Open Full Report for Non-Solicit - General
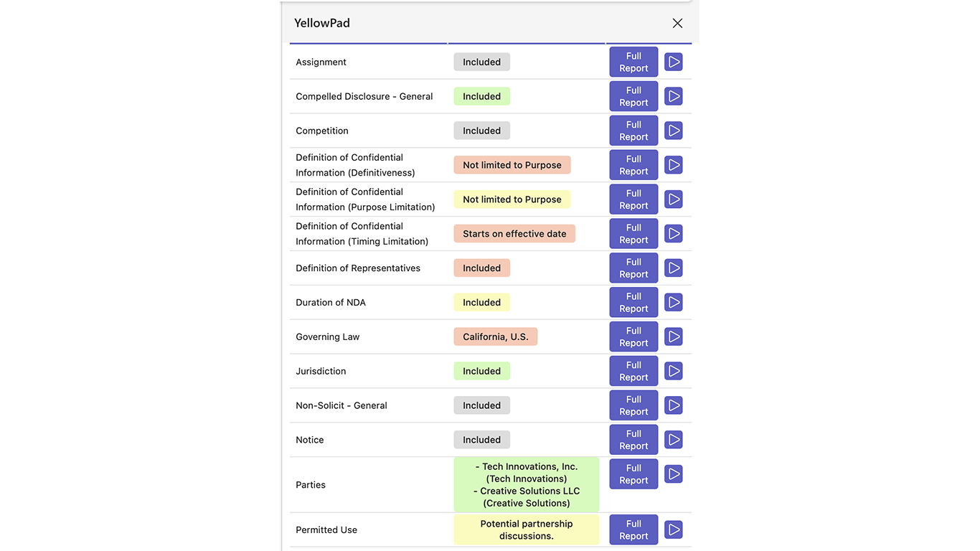Image resolution: width=980 pixels, height=551 pixels. (x=633, y=405)
